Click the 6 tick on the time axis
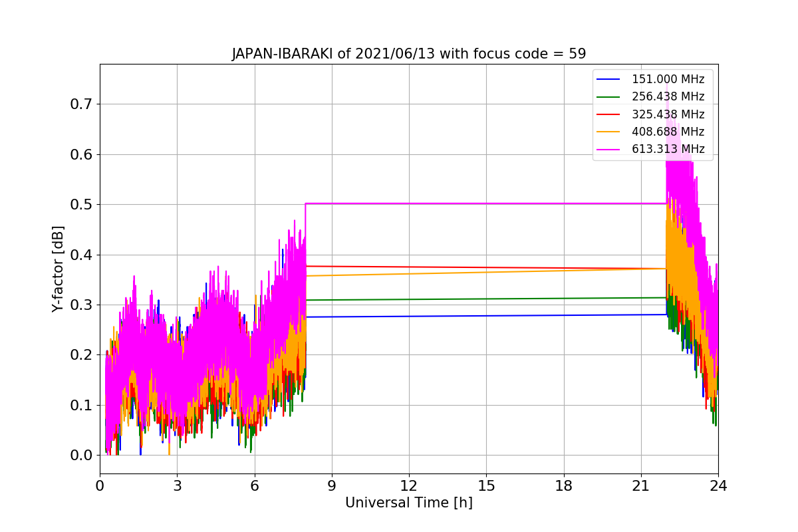 point(254,485)
